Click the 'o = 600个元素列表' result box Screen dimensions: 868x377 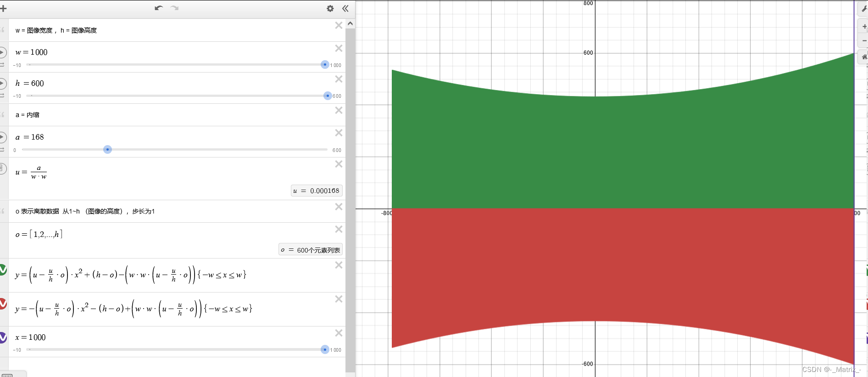coord(311,250)
